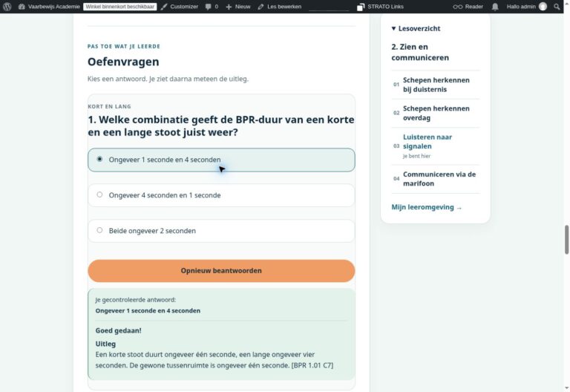The image size is (570, 392).
Task: Open lesson Schepen herkennen bij duisternis
Action: click(436, 85)
